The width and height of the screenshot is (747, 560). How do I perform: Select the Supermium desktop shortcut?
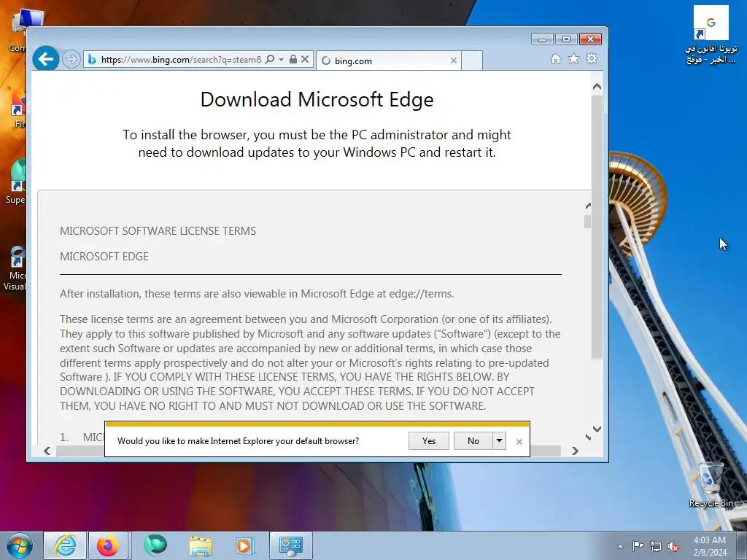[17, 182]
